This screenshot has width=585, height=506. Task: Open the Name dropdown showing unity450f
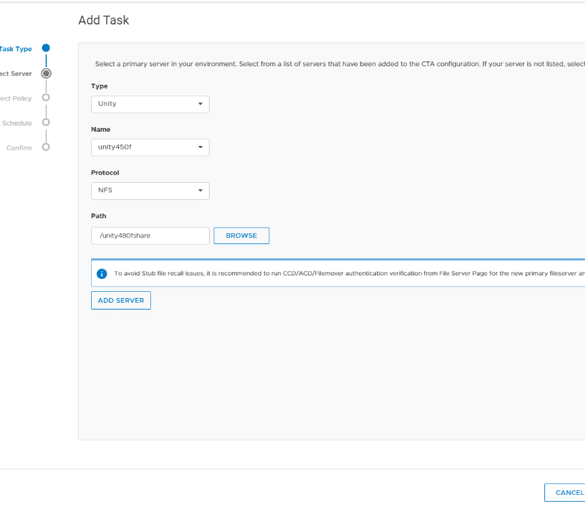(150, 147)
